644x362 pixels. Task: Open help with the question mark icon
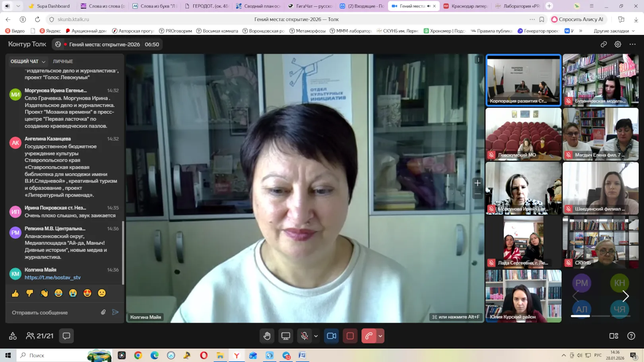[631, 336]
